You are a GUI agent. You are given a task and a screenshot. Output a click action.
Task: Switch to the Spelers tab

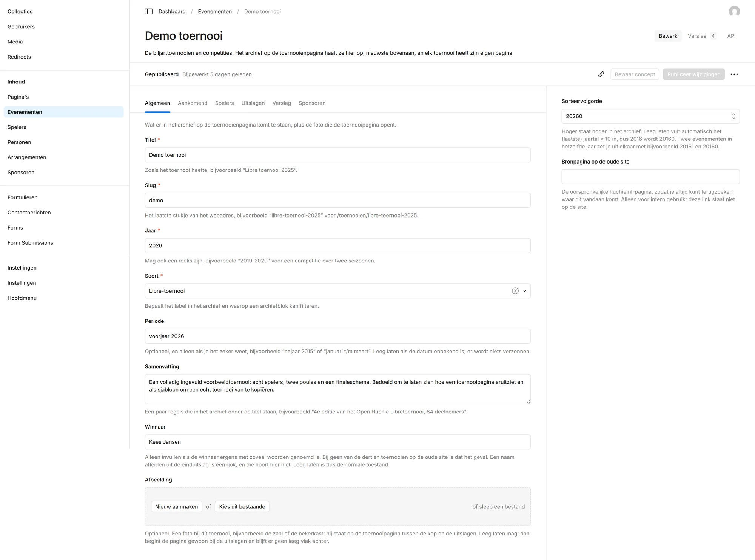pos(224,103)
